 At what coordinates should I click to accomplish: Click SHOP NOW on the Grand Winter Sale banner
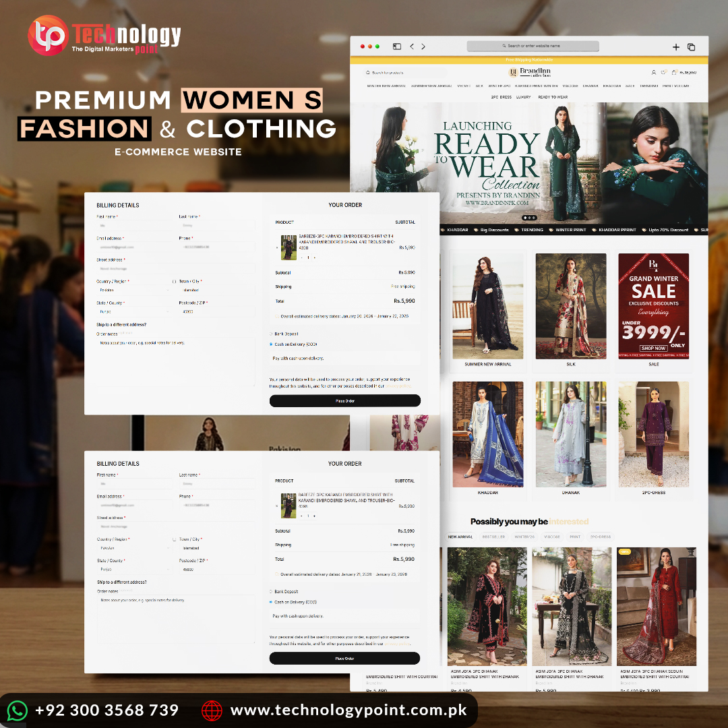[x=653, y=348]
